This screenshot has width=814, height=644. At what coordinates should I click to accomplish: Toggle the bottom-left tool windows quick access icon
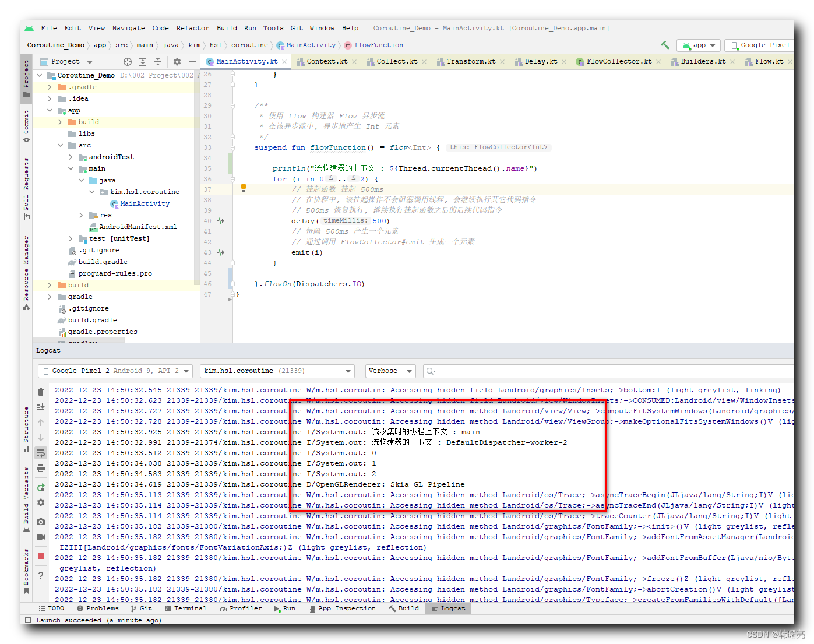click(x=27, y=620)
